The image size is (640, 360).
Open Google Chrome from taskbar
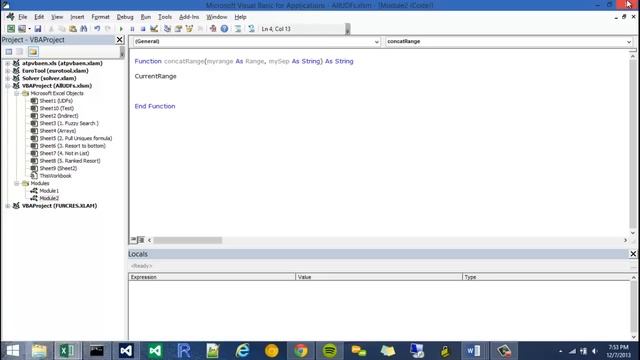pos(301,351)
